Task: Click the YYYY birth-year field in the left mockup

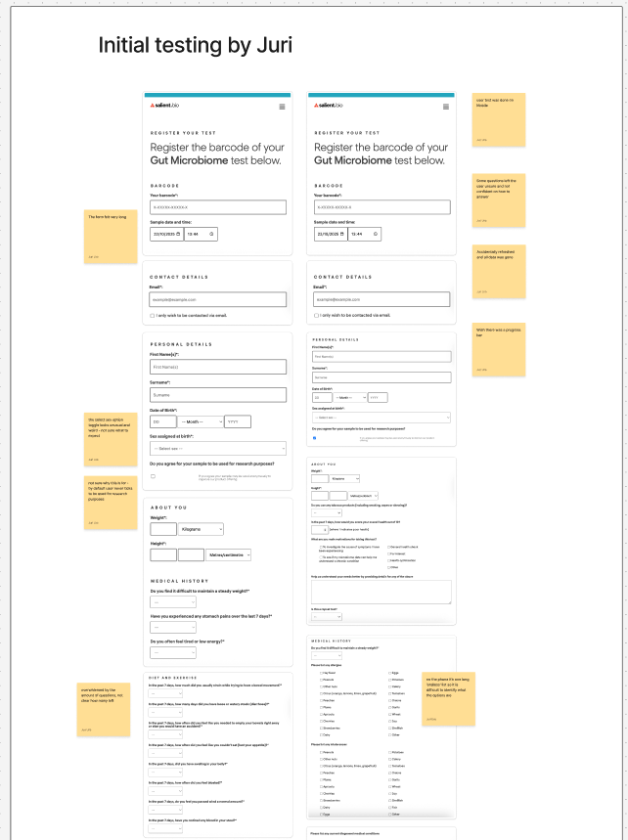Action: [238, 422]
